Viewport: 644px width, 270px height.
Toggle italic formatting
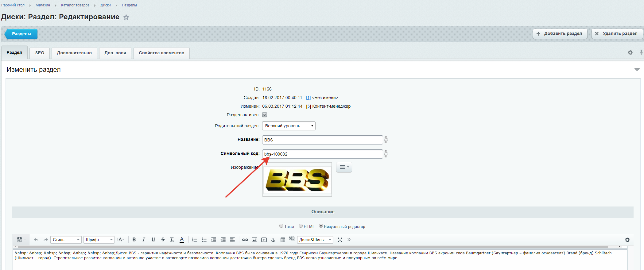point(144,240)
